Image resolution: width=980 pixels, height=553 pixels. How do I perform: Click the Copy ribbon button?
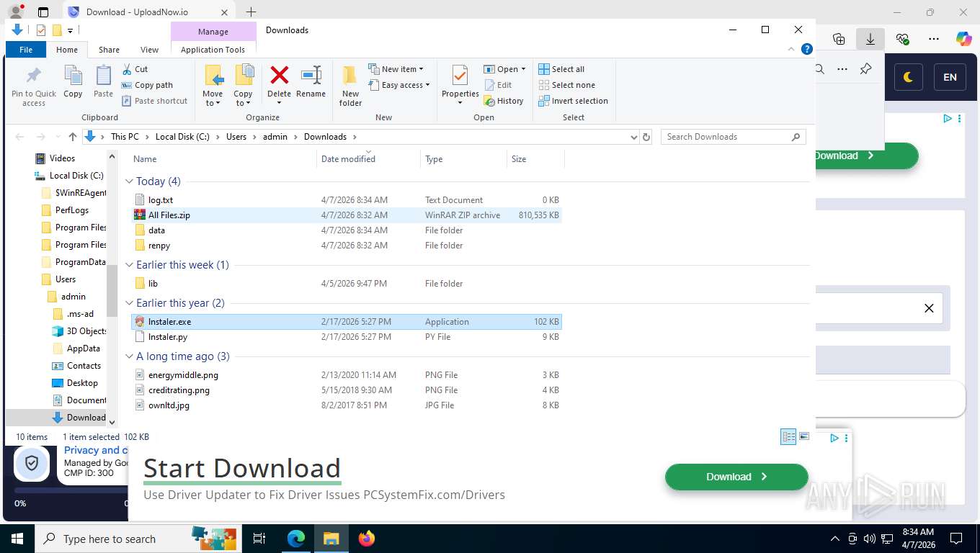click(x=73, y=81)
